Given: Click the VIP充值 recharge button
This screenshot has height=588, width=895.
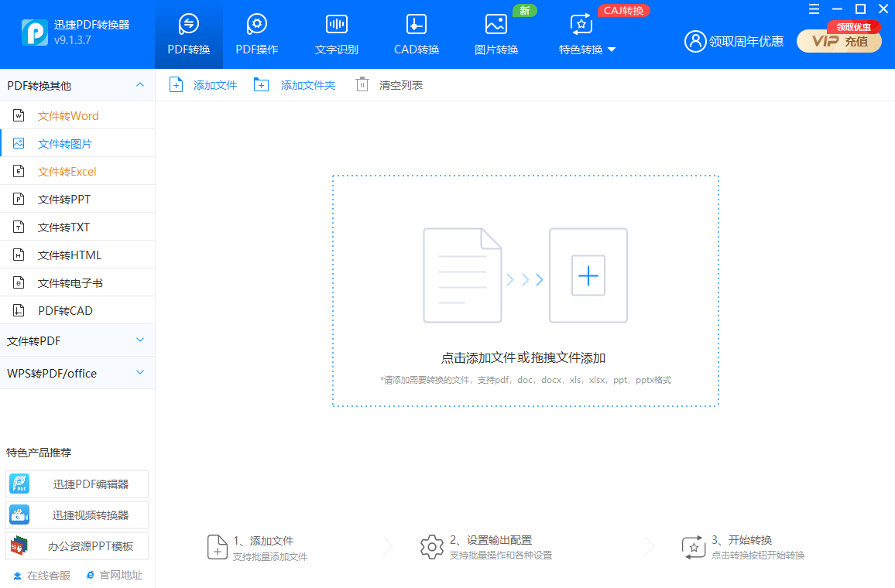Looking at the screenshot, I should click(839, 42).
